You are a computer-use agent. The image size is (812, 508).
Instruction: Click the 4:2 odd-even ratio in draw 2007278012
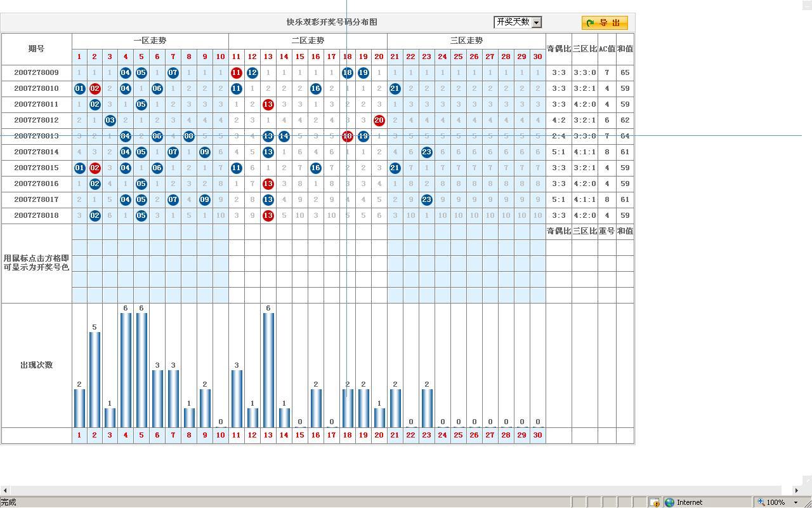(x=559, y=121)
